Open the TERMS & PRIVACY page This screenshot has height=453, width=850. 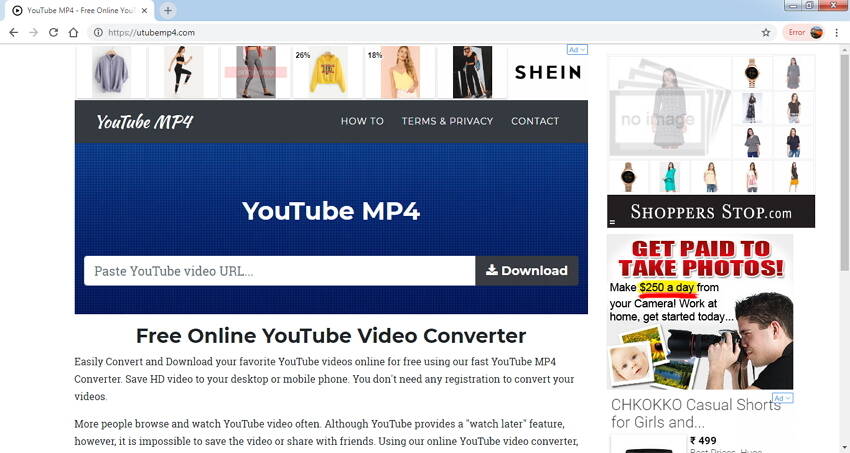447,121
